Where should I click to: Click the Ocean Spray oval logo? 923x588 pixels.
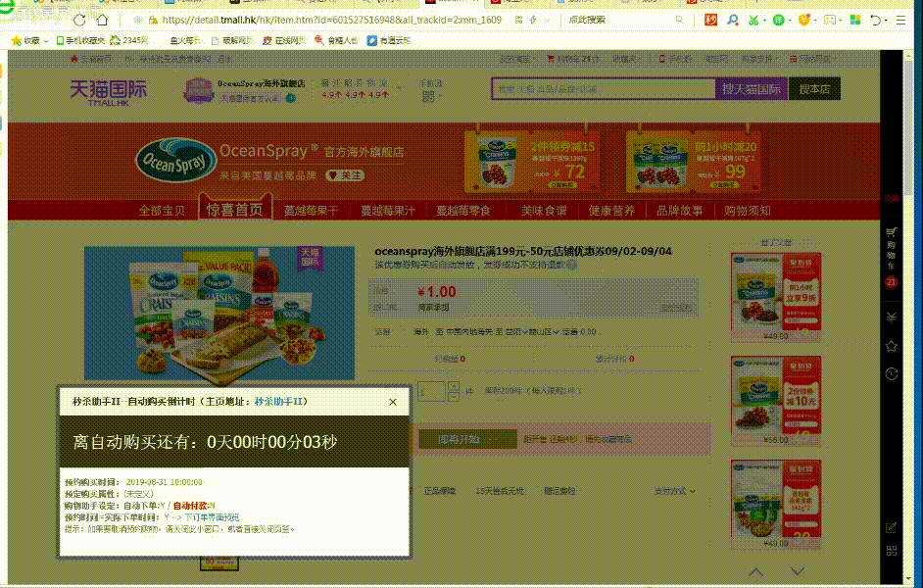pyautogui.click(x=175, y=160)
